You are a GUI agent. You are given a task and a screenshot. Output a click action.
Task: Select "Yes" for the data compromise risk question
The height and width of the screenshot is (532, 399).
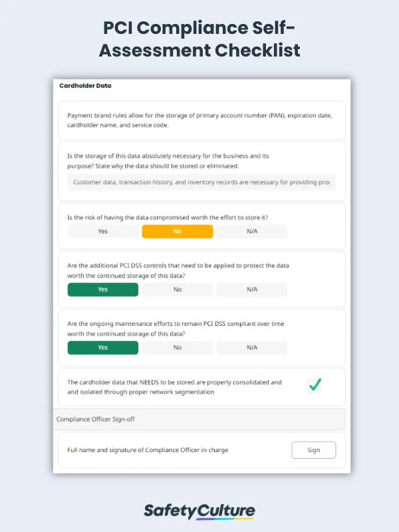[102, 231]
